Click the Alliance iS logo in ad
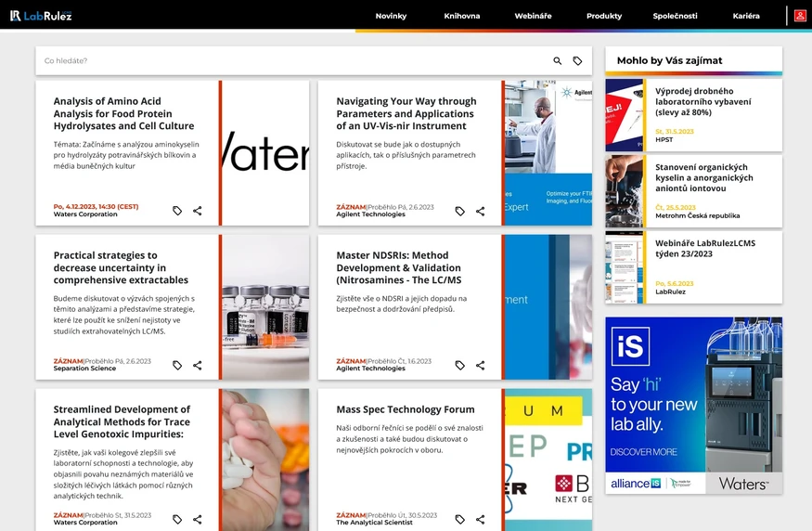 click(636, 484)
